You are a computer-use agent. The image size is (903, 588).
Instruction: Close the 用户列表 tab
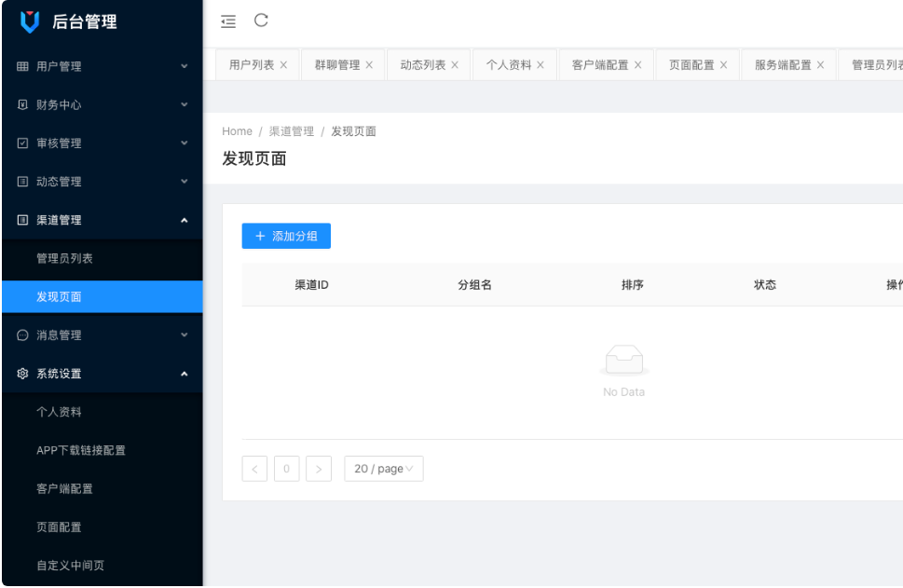click(283, 65)
